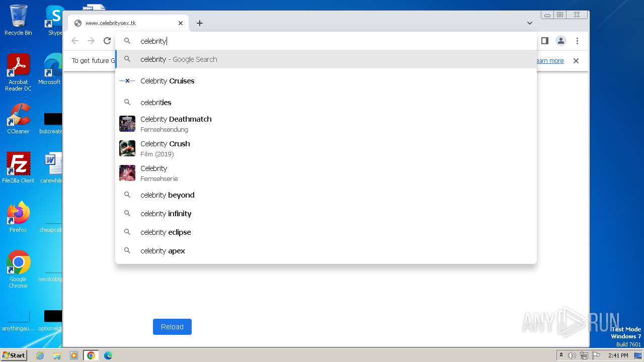The image size is (644, 362).
Task: Select the Celebrity Deathmatch suggestion
Action: pyautogui.click(x=326, y=124)
